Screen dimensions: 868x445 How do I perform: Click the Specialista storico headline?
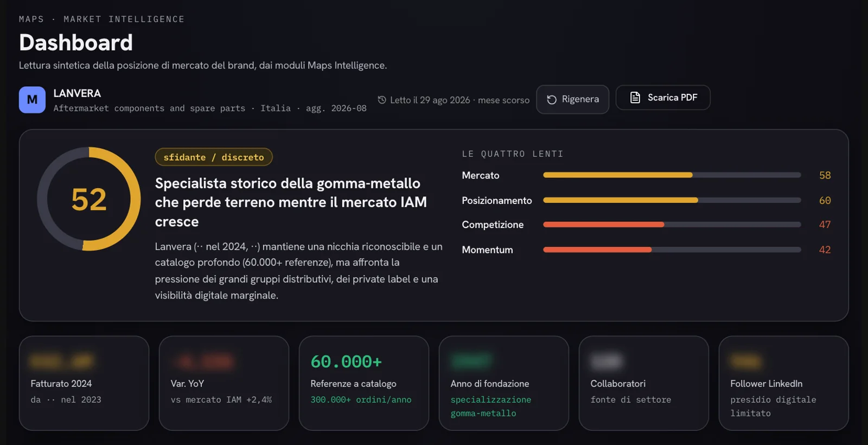point(291,202)
